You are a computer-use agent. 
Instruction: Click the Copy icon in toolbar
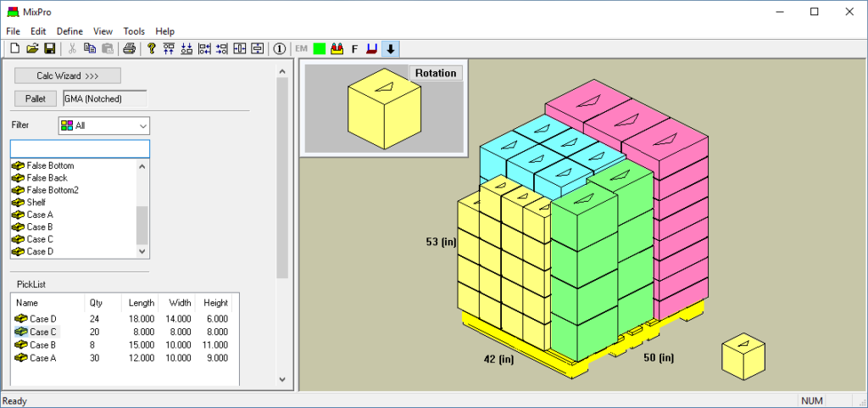tap(90, 48)
